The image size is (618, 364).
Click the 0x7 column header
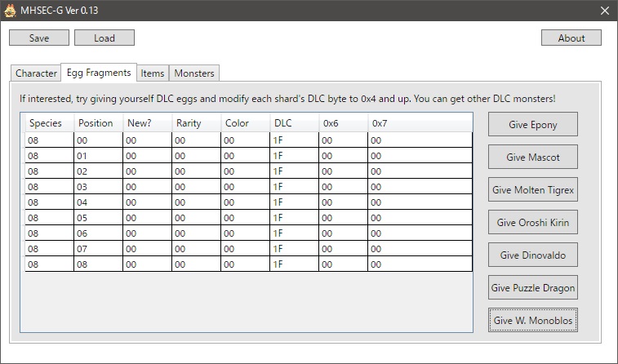(x=420, y=123)
